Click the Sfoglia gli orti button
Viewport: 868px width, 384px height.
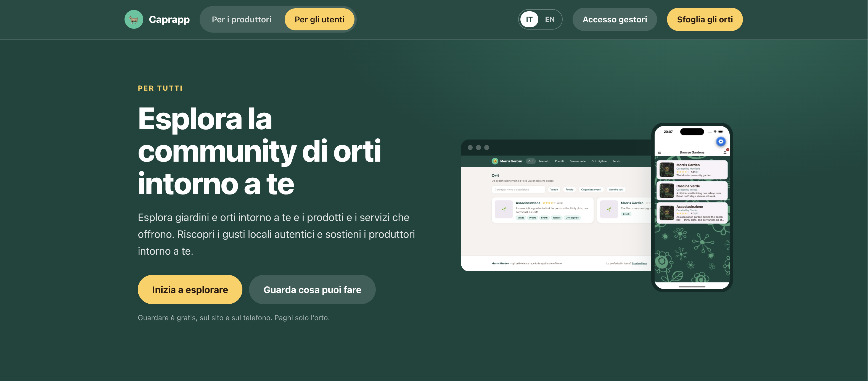705,20
